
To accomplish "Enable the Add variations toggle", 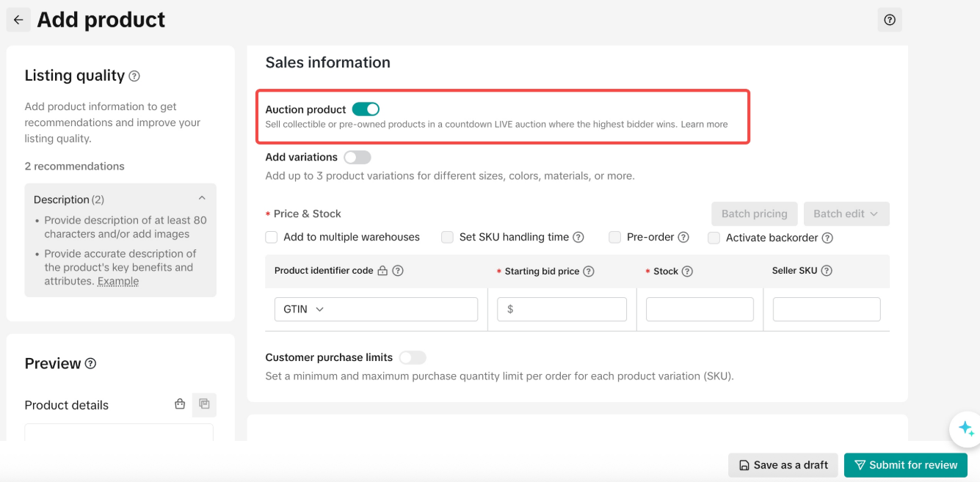I will [357, 157].
